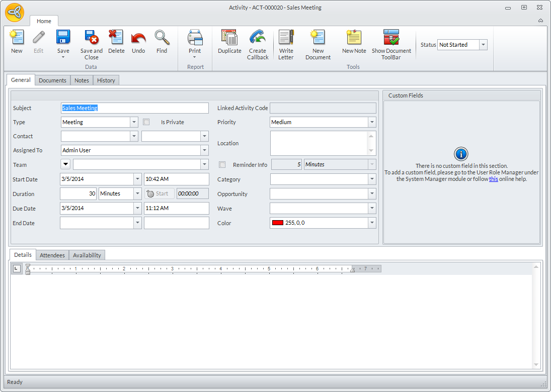Click the Create Callback icon
This screenshot has height=392, width=551.
point(258,38)
